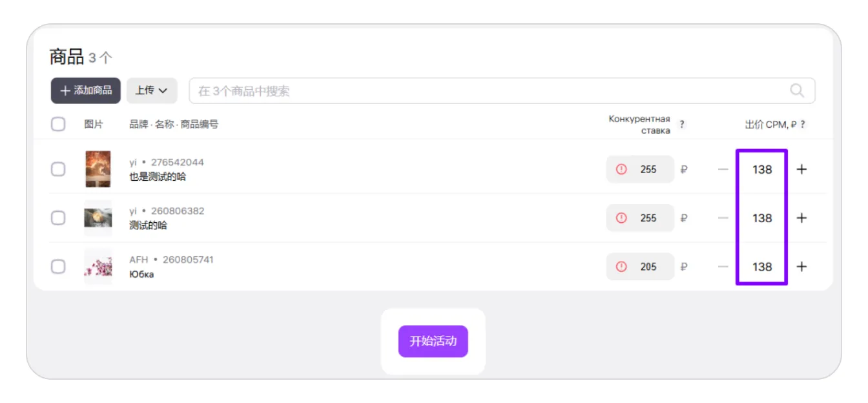868x403 pixels.
Task: Click help icon beside Конкурентная ставка
Action: [x=682, y=125]
